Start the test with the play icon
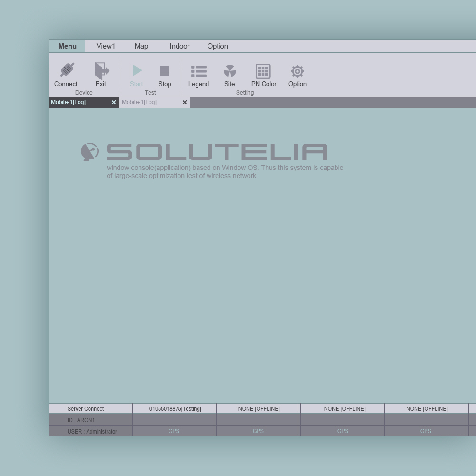The width and height of the screenshot is (476, 476). click(x=137, y=70)
